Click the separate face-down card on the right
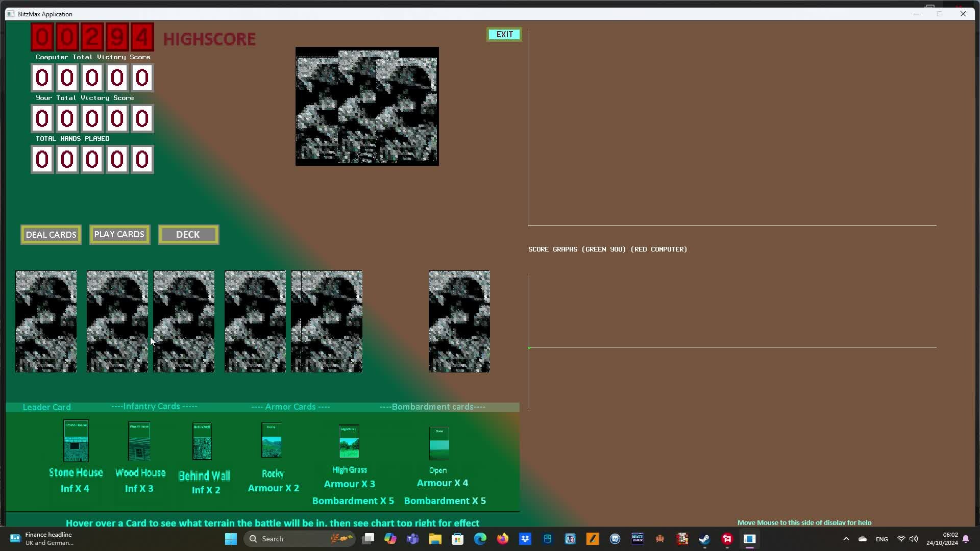Viewport: 980px width, 551px height. coord(459,321)
